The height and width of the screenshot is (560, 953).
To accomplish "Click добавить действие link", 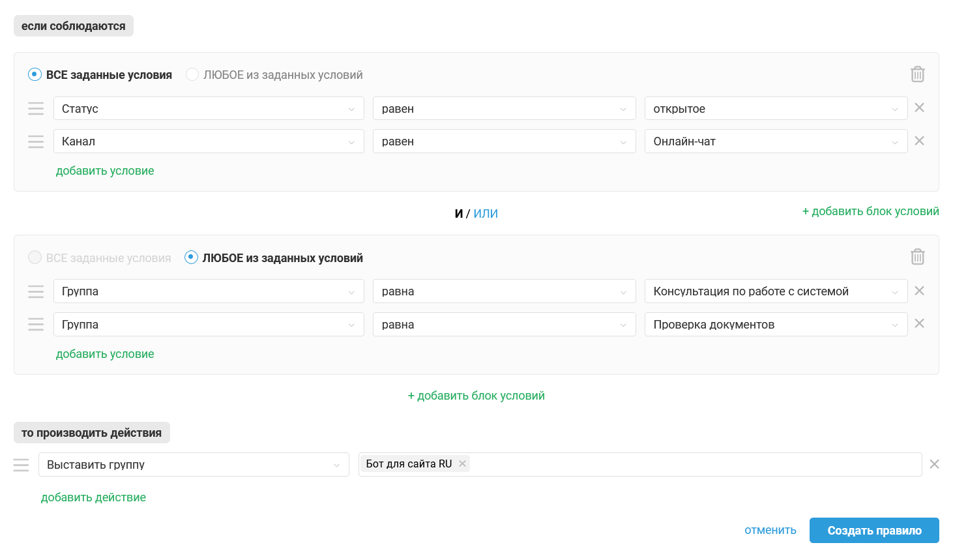I will [x=93, y=497].
